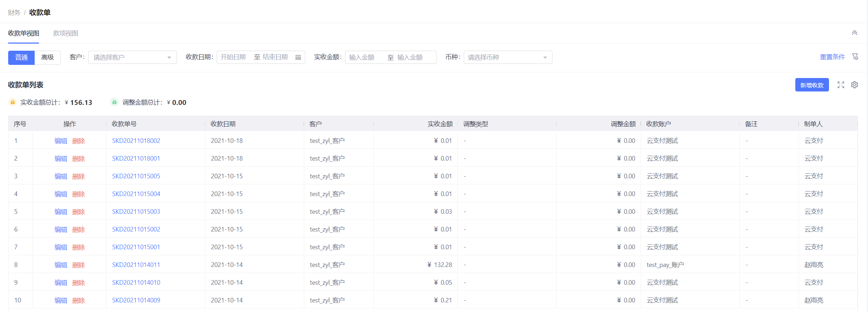The height and width of the screenshot is (312, 868).
Task: Open receipt SKD20211015003
Action: (136, 212)
